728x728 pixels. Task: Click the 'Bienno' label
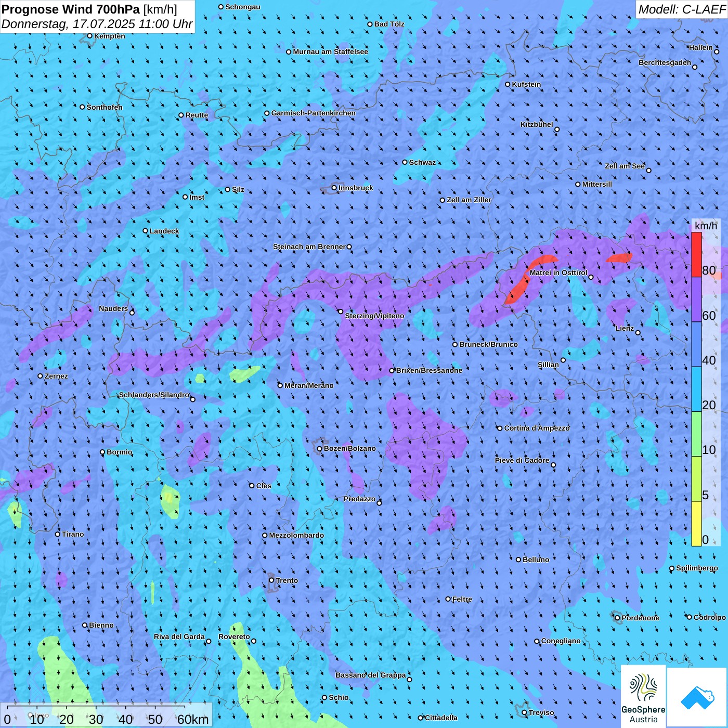(101, 625)
